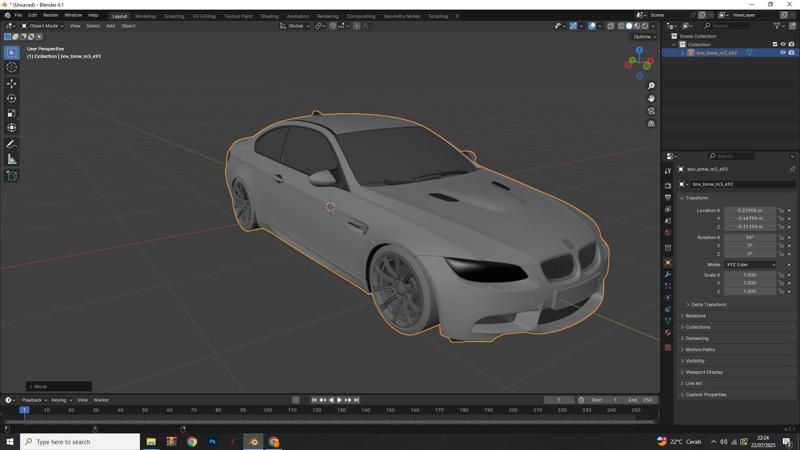Open the Particles properties tab
The width and height of the screenshot is (800, 450).
668,286
